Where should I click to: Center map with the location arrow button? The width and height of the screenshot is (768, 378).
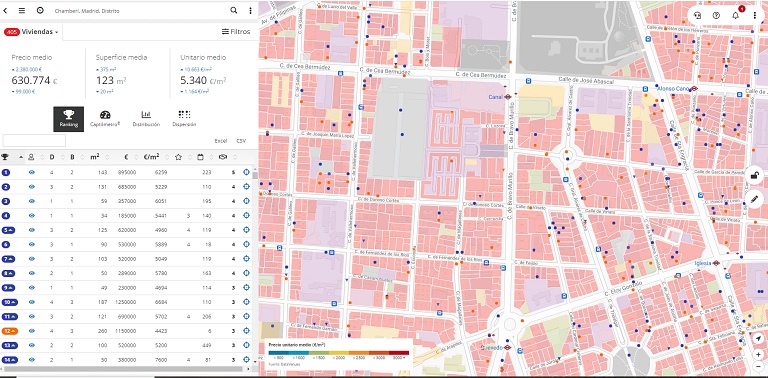(758, 338)
